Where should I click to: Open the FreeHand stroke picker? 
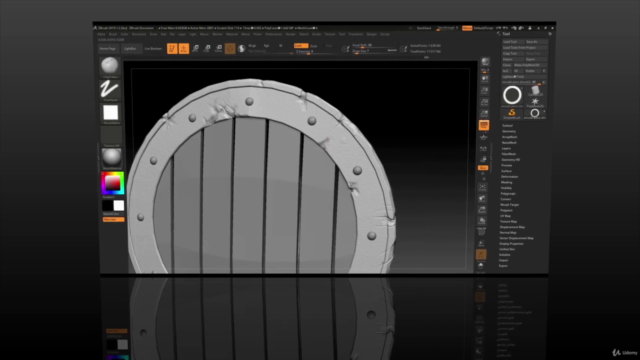point(110,89)
